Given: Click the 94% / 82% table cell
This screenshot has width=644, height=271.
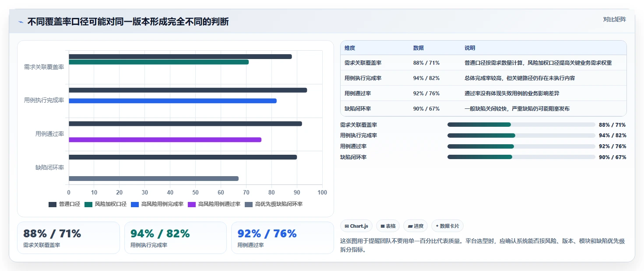Looking at the screenshot, I should 426,78.
